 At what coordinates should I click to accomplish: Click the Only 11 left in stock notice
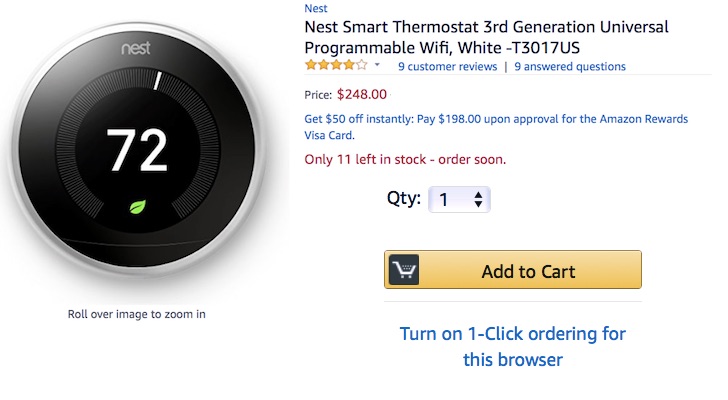point(405,159)
